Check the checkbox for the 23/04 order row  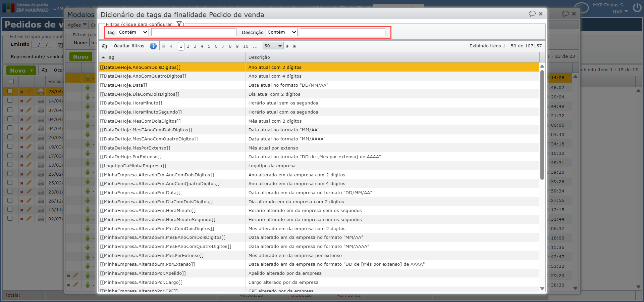(x=10, y=91)
